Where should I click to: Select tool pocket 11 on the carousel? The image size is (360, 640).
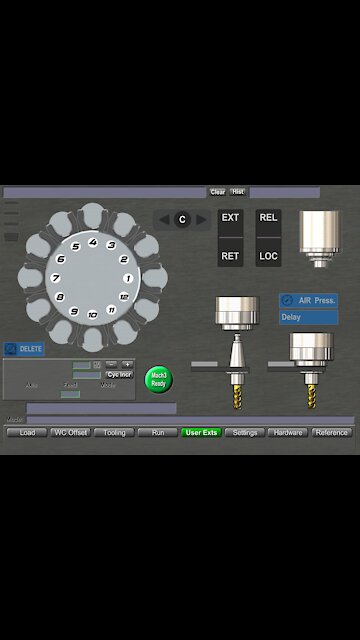click(x=111, y=310)
